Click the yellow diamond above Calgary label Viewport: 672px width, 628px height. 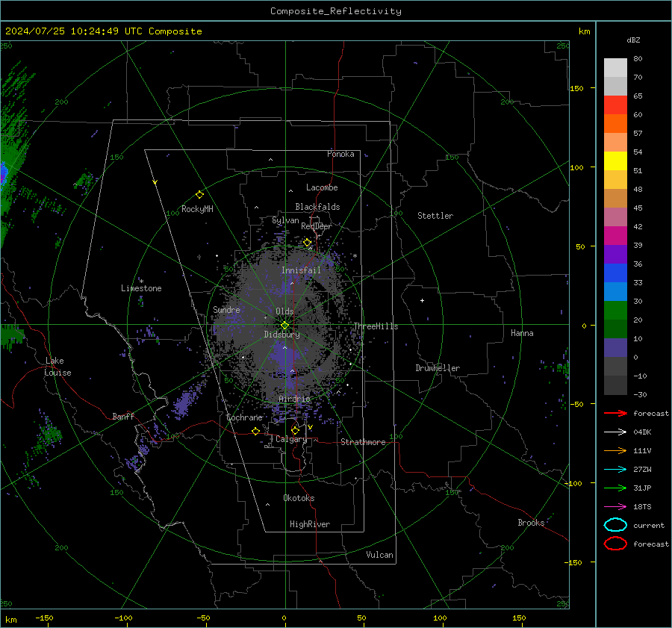coord(295,430)
